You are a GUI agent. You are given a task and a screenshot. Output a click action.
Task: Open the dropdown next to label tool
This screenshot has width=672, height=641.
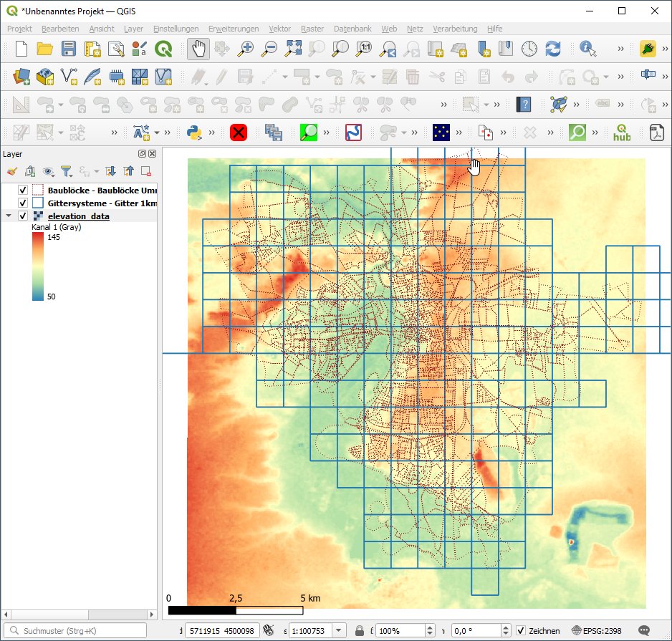coord(157,132)
